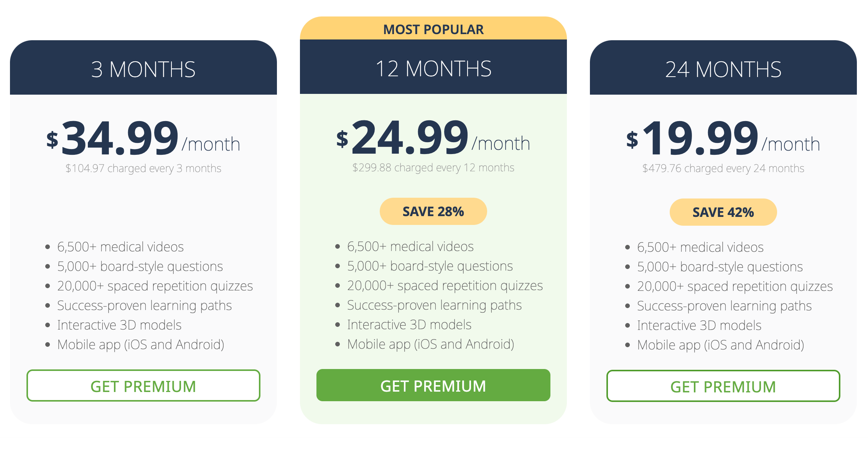This screenshot has width=868, height=456.
Task: Click GET PREMIUM for the 12 months plan
Action: [433, 385]
